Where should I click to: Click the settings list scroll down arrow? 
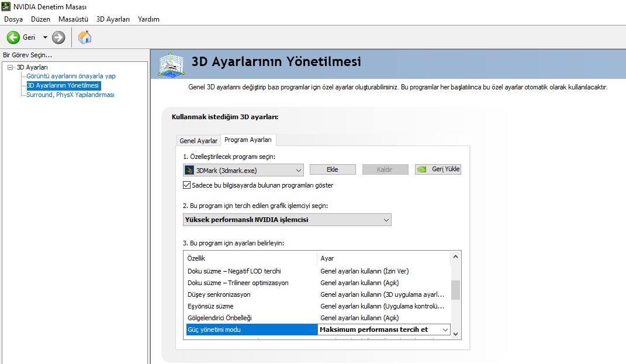[x=455, y=334]
